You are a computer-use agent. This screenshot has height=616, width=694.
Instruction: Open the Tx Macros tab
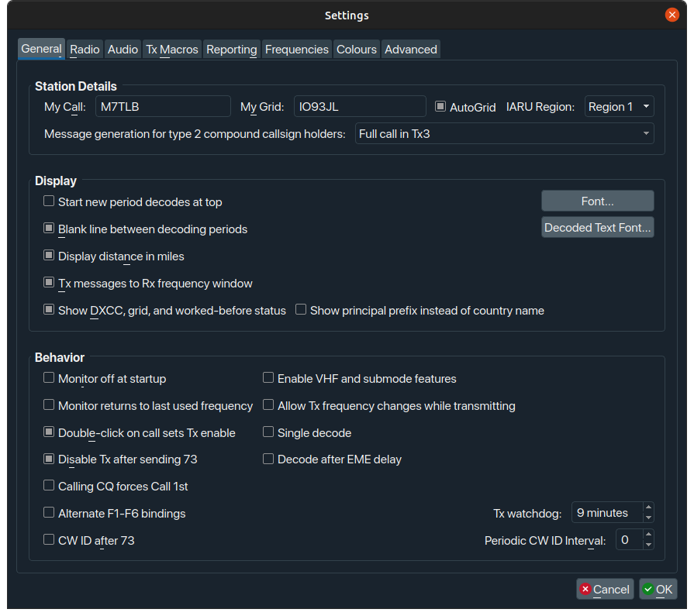(x=172, y=50)
